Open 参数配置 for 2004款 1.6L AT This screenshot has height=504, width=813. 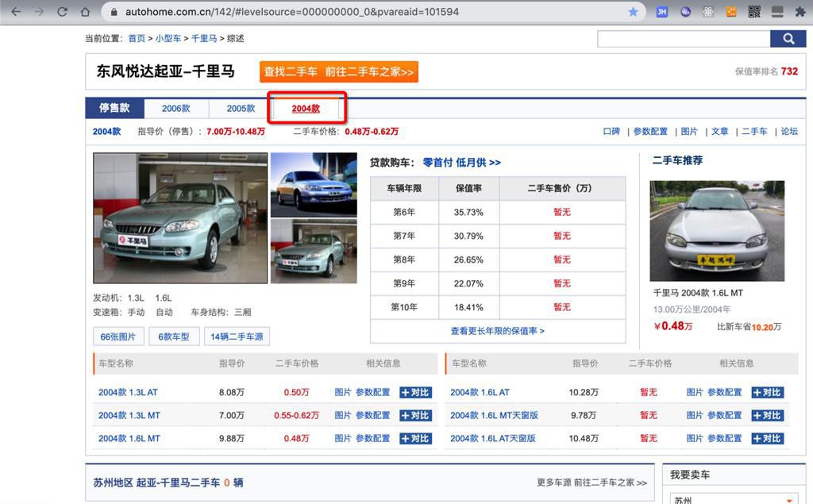pos(724,393)
